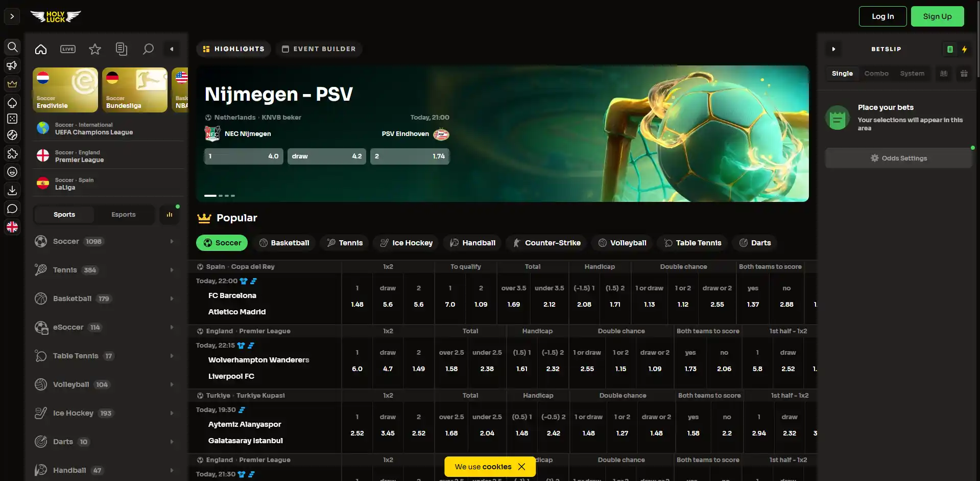Expand the Basketball sport category
Screen dimensions: 980x481
[106, 299]
